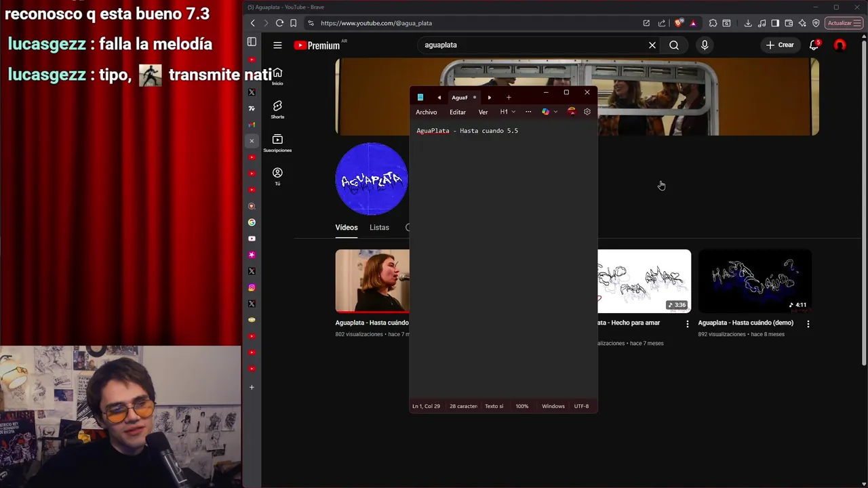
Task: Toggle the Brave sidebar panel icon
Action: (775, 23)
